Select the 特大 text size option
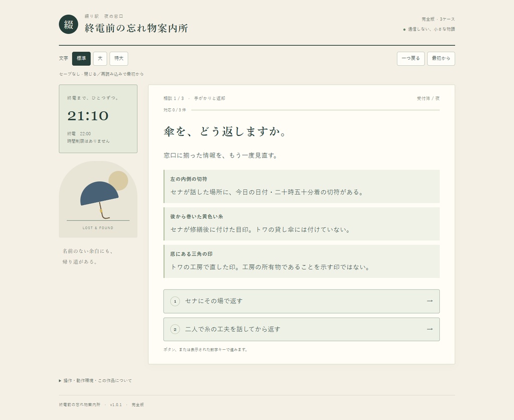This screenshot has height=420, width=514. coord(118,59)
